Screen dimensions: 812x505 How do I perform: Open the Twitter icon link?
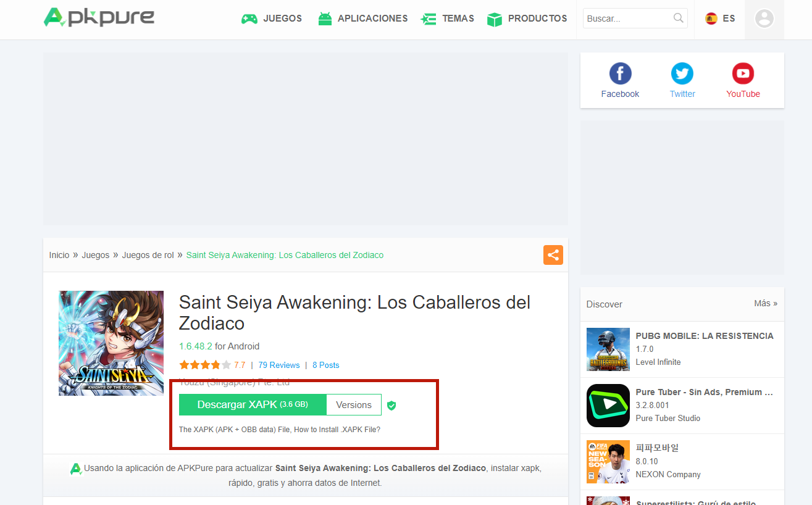[x=682, y=74]
